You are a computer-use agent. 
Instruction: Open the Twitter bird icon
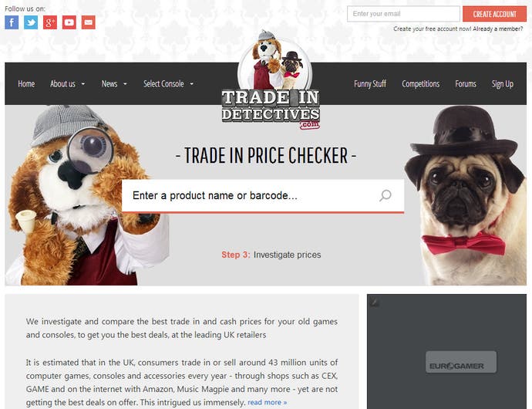(31, 22)
